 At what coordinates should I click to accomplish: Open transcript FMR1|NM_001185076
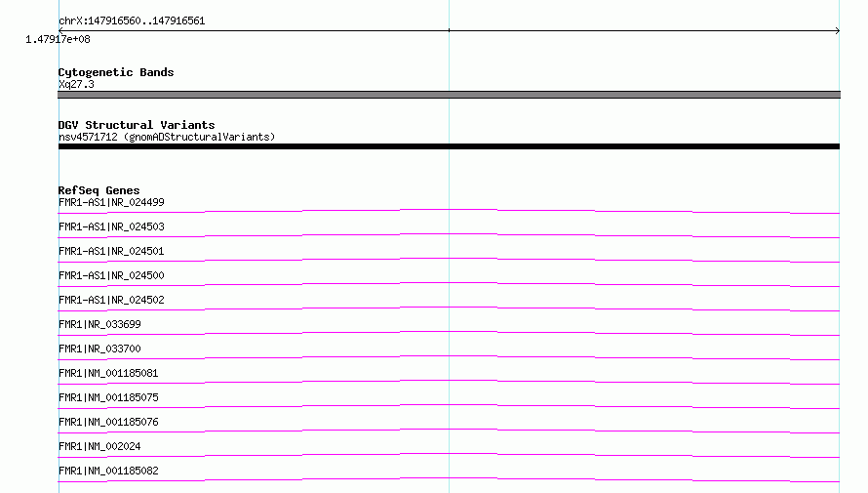click(108, 422)
